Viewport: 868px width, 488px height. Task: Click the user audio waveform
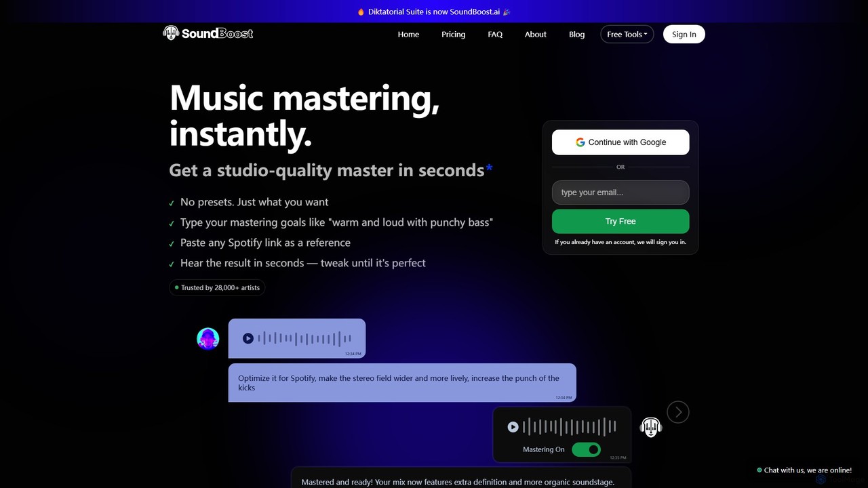tap(304, 338)
